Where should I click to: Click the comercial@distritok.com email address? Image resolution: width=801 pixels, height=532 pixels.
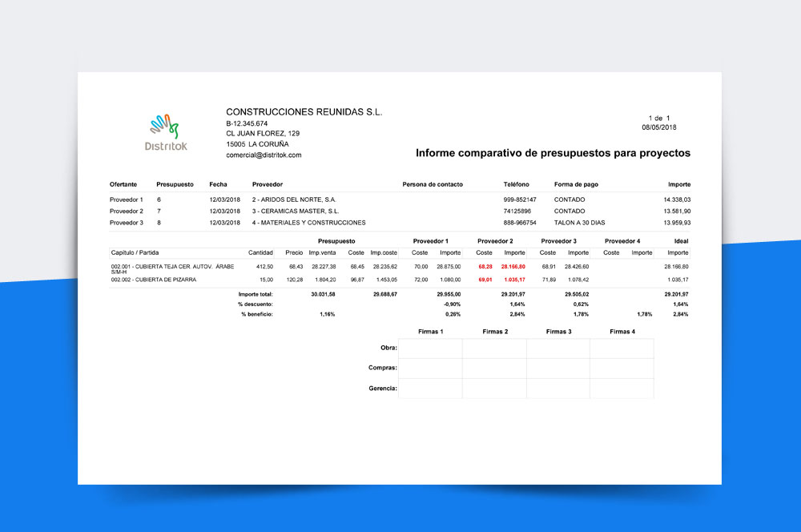(264, 155)
